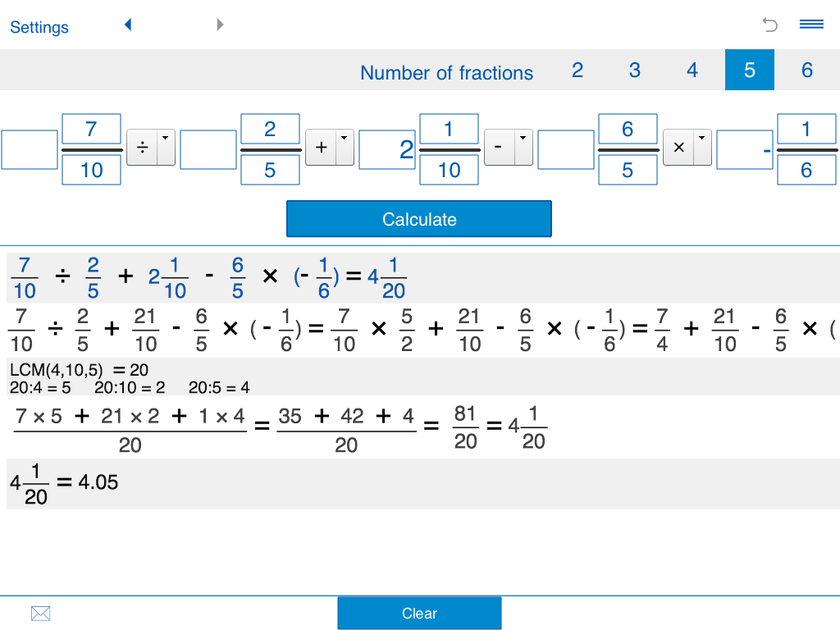This screenshot has width=840, height=630.
Task: Open the hamburger menu
Action: coord(811,25)
